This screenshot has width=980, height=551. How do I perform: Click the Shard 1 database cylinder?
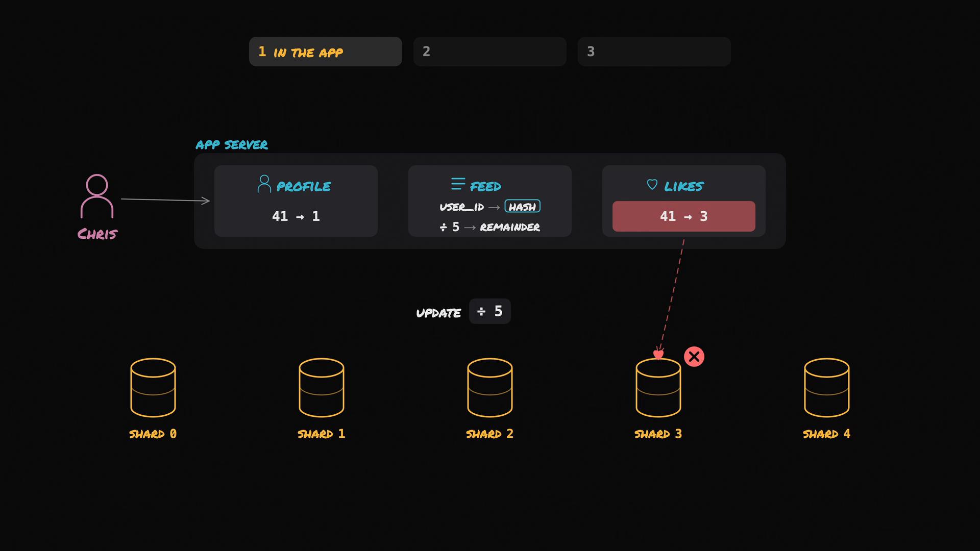pos(322,387)
